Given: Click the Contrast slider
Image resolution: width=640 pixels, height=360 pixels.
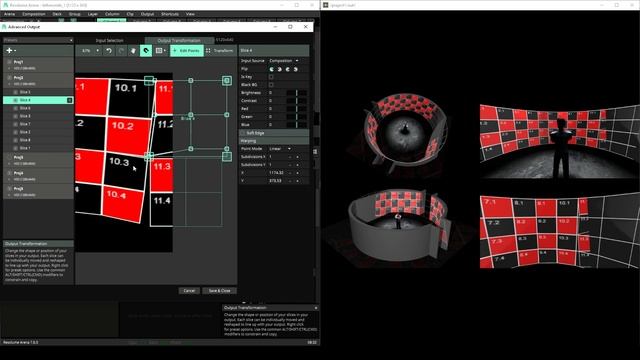Looking at the screenshot, I should (297, 101).
